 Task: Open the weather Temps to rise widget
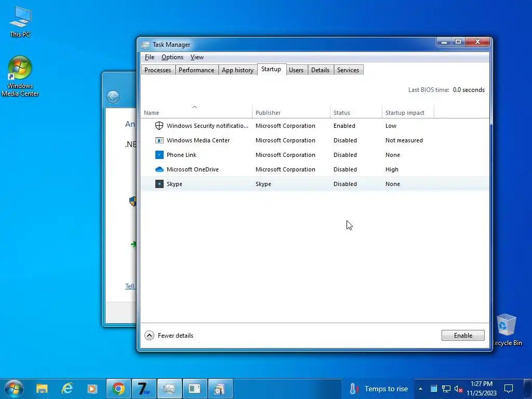pos(379,389)
